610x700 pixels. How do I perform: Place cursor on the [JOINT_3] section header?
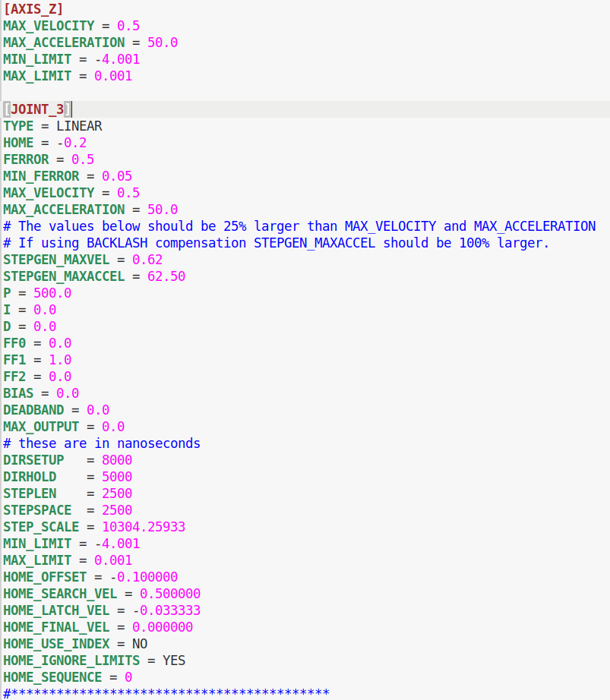point(37,109)
